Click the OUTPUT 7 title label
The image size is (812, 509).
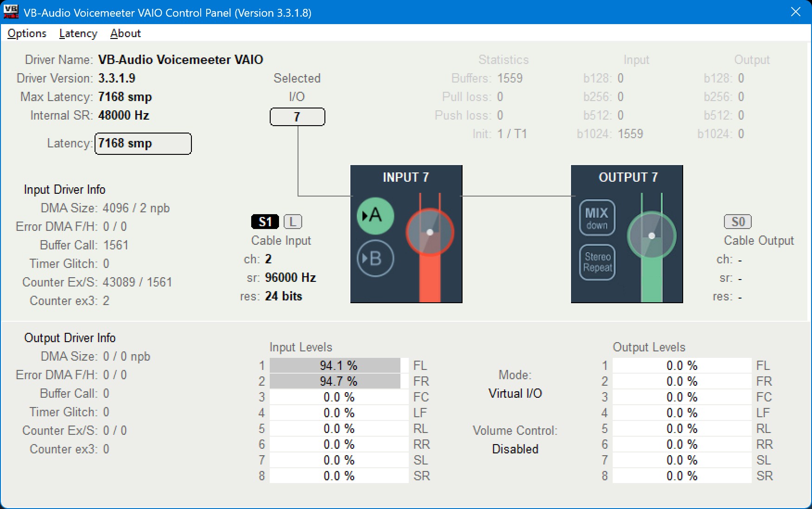pyautogui.click(x=628, y=177)
